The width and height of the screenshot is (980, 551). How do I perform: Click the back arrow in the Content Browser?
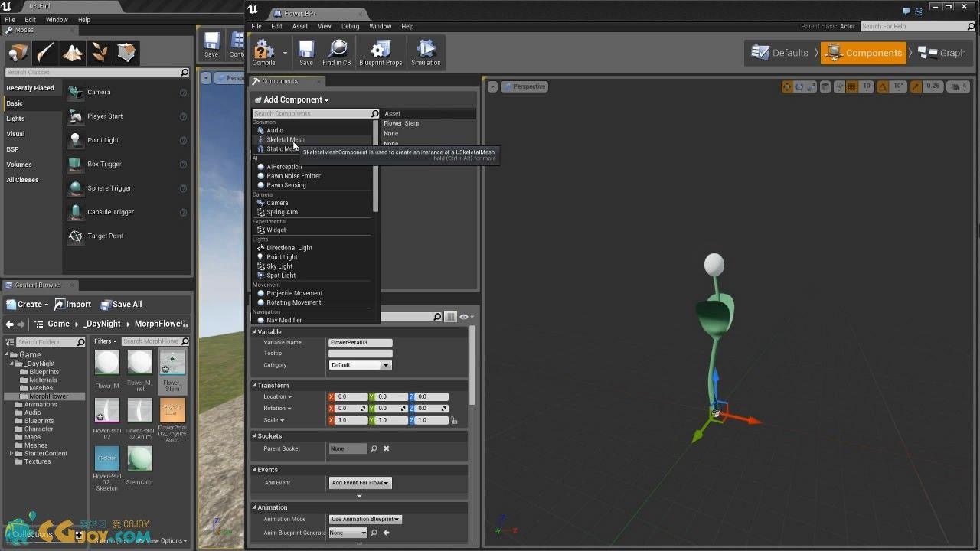[x=9, y=324]
